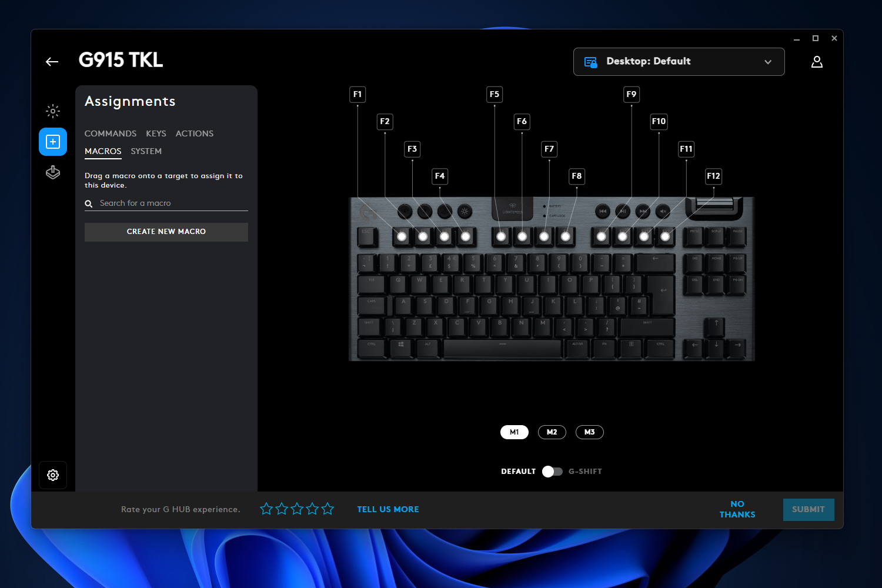
Task: Click the TELL US MORE link
Action: point(388,509)
